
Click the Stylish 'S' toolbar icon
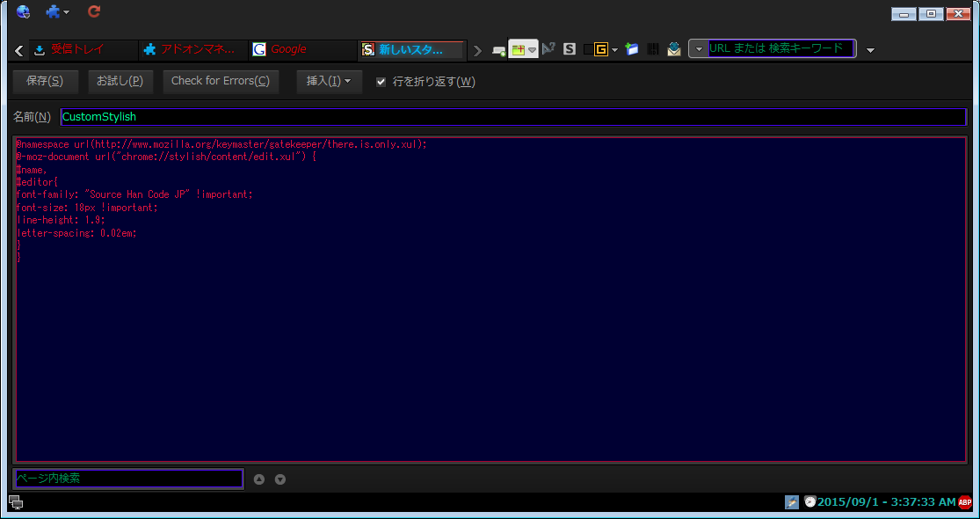click(570, 49)
